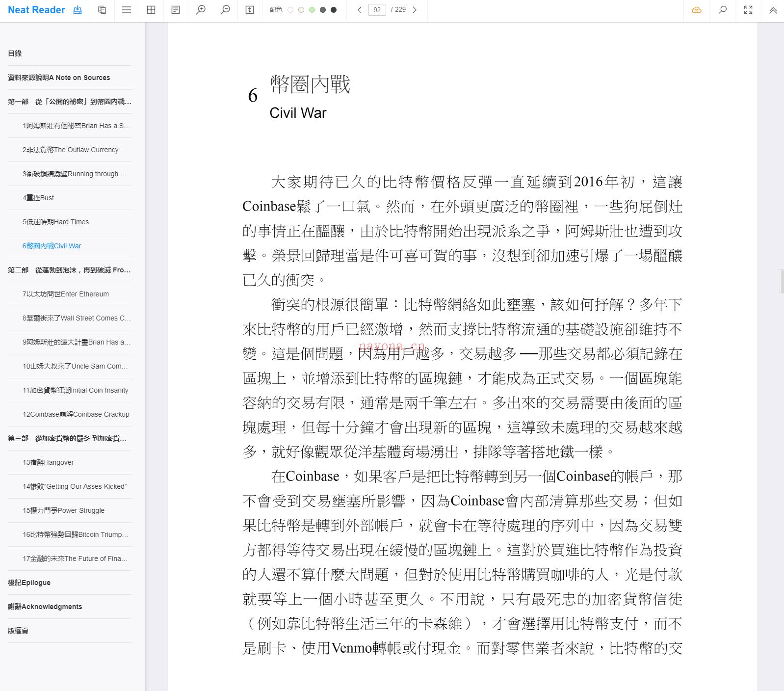Open the notes panel icon
This screenshot has height=691, width=784.
coord(176,10)
